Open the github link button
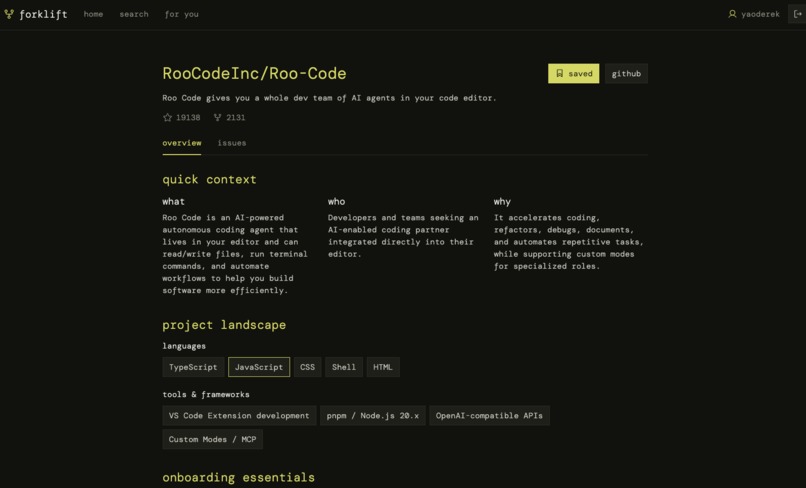806x488 pixels. click(x=626, y=74)
